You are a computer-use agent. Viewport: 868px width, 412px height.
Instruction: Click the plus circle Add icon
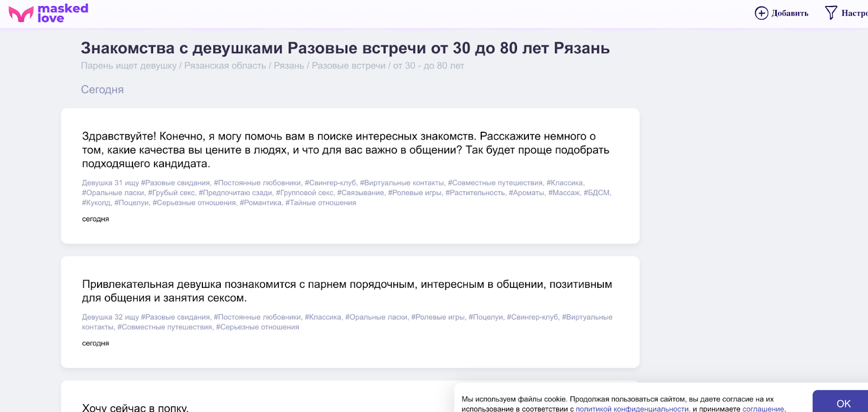761,13
